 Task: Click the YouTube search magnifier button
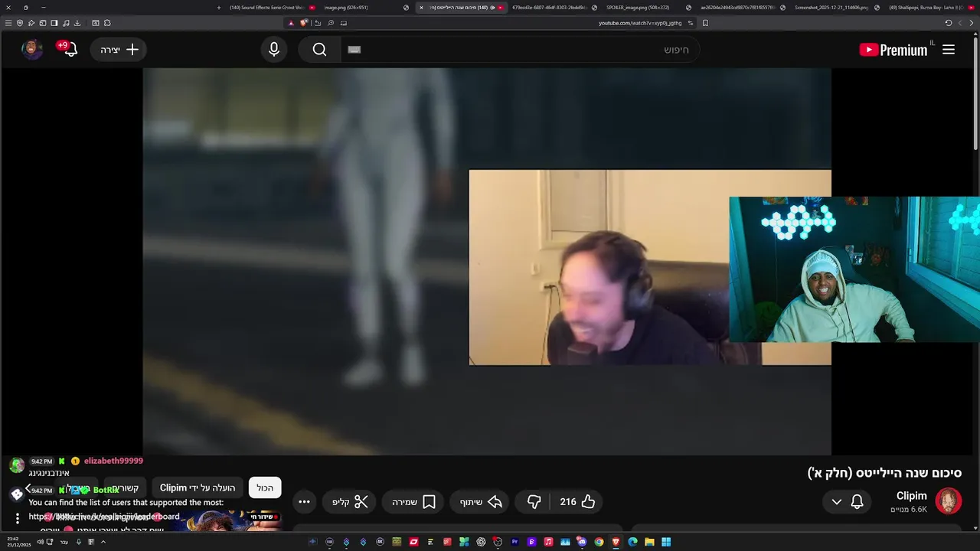coord(319,50)
